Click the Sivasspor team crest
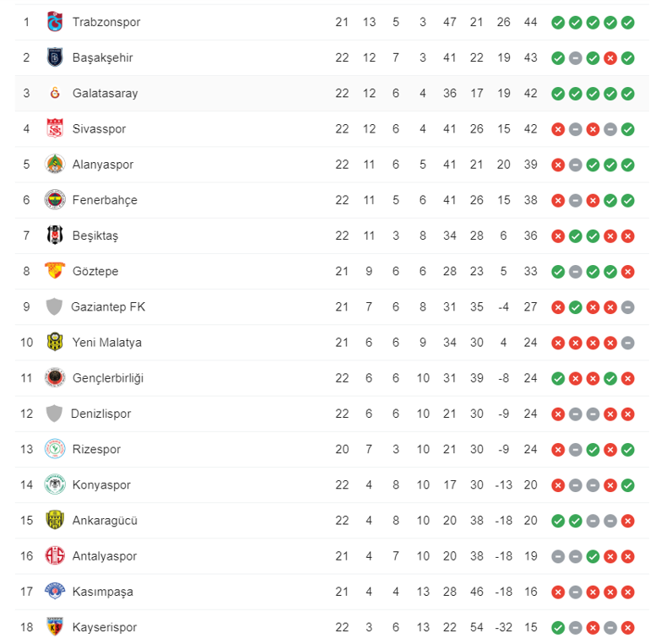The image size is (650, 644). coord(55,129)
